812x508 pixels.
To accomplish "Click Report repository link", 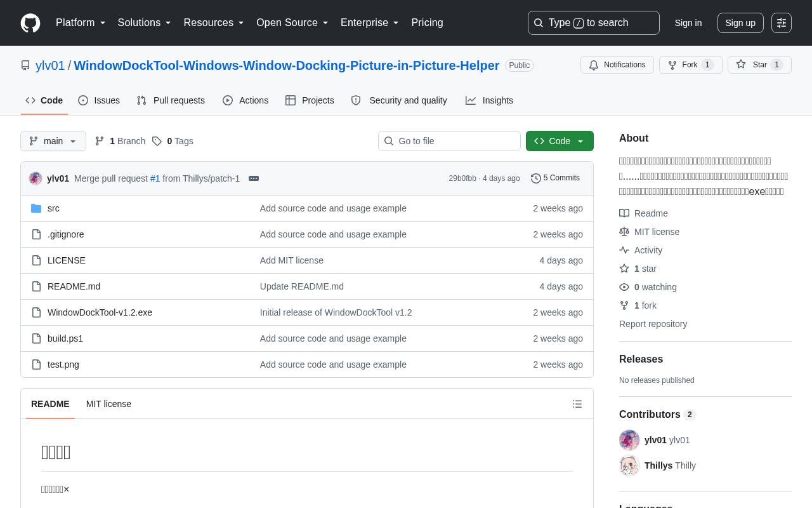I will click(653, 324).
